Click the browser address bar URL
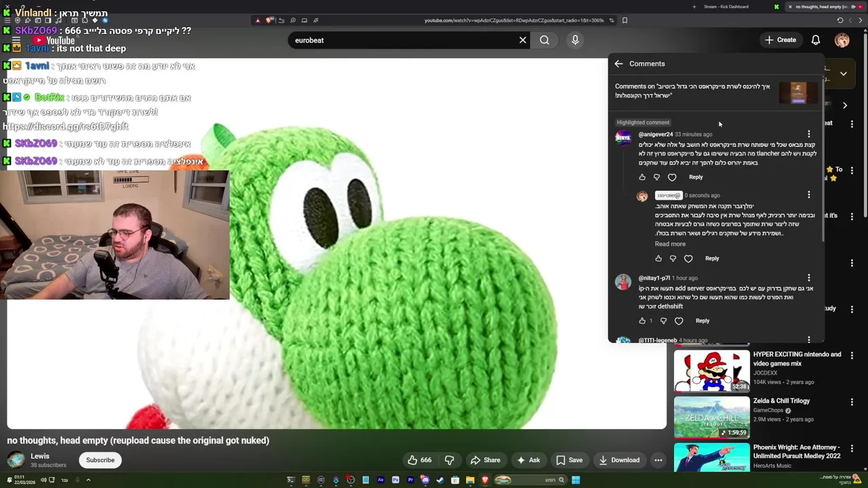Viewport: 868px width, 488px height. (514, 20)
